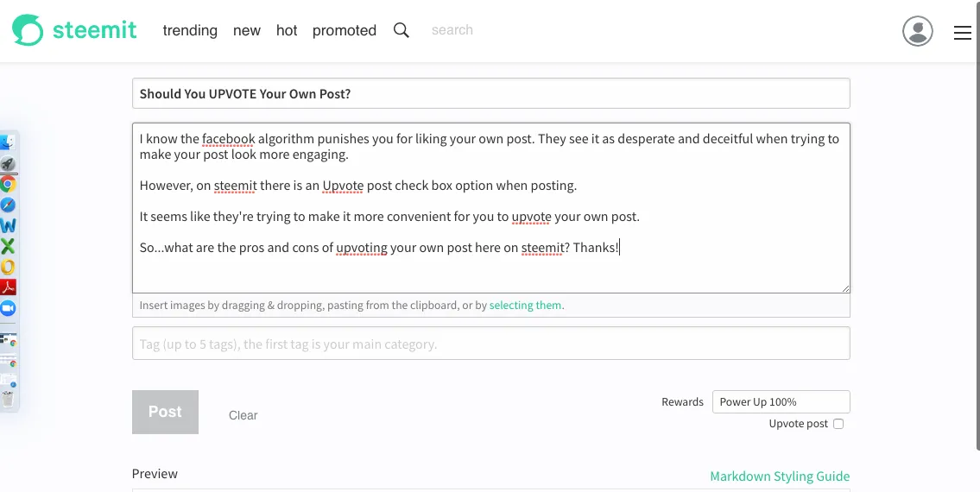Open the Markdown Styling Guide link

coord(780,476)
